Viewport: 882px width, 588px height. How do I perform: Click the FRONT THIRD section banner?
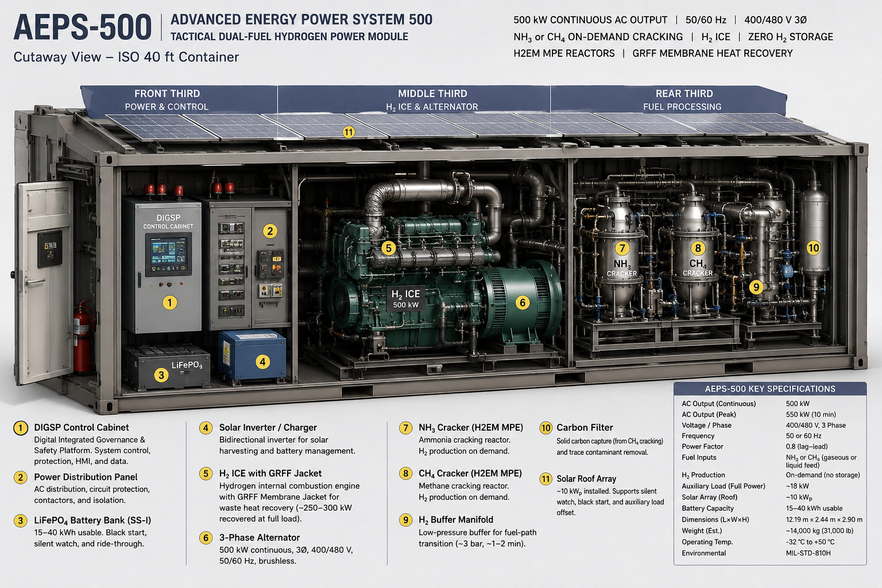pyautogui.click(x=179, y=99)
